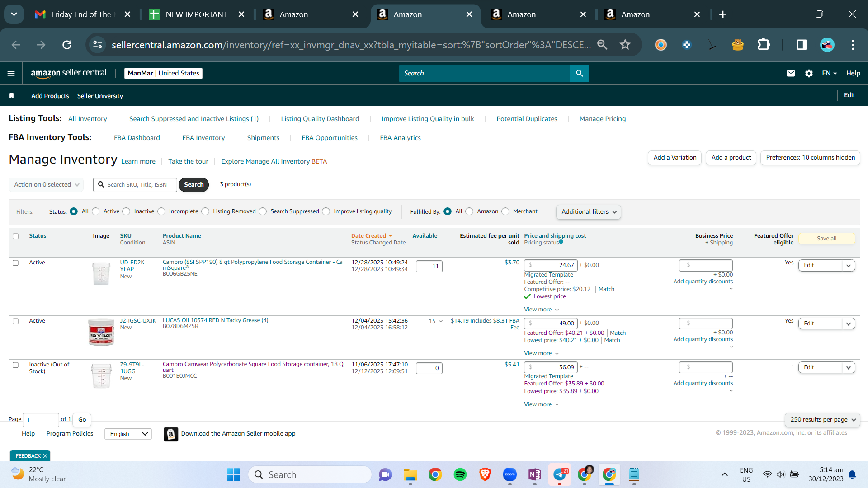This screenshot has height=488, width=868.
Task: Click the Status column header
Action: coord(38,236)
